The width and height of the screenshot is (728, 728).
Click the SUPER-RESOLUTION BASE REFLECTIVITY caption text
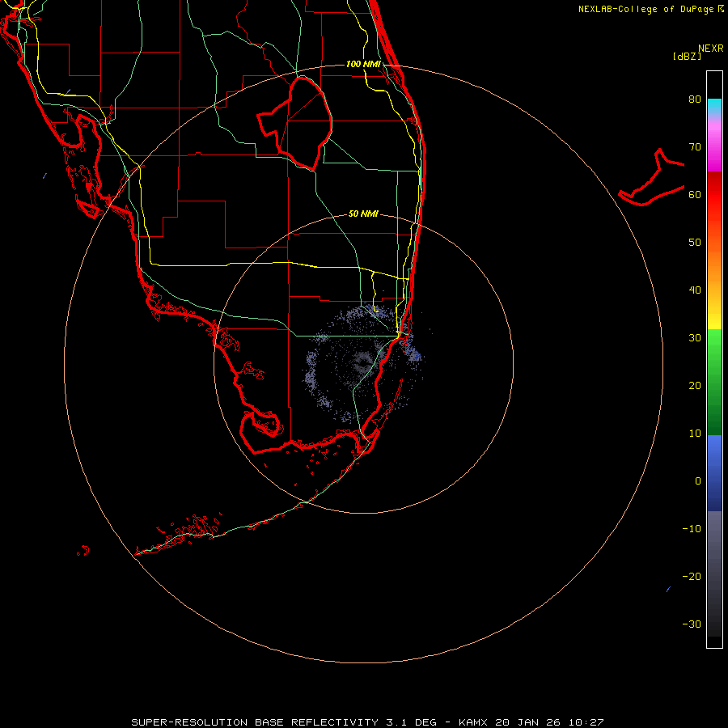pos(255,722)
